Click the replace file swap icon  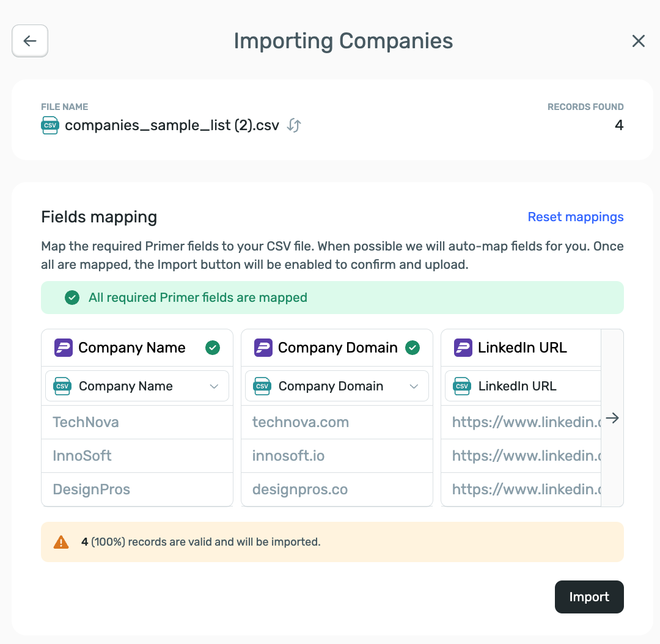(294, 126)
